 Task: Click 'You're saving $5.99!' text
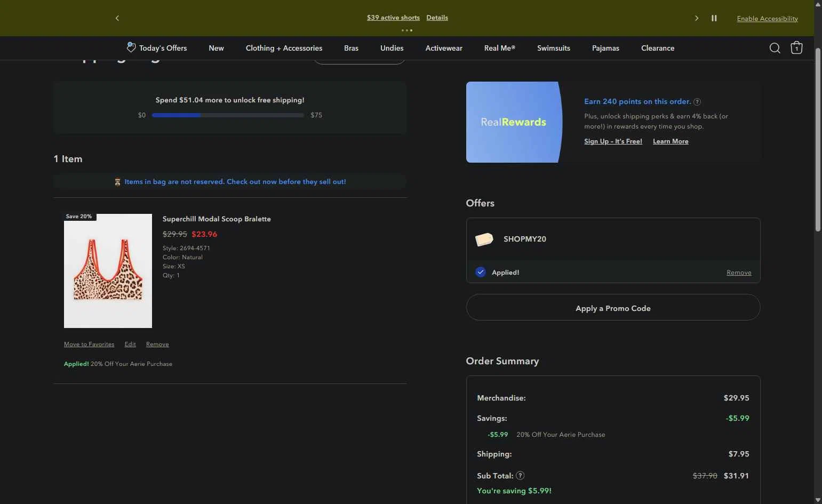tap(514, 491)
